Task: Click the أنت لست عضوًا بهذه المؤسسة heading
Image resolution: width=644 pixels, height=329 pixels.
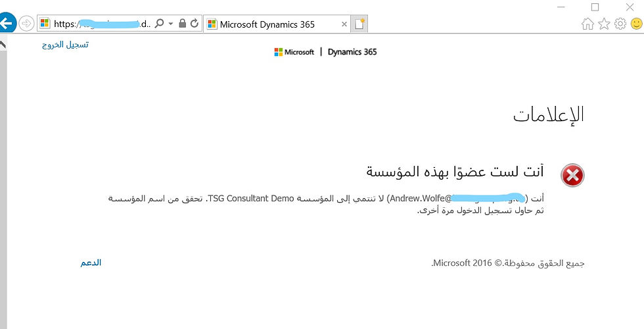Action: click(x=455, y=171)
